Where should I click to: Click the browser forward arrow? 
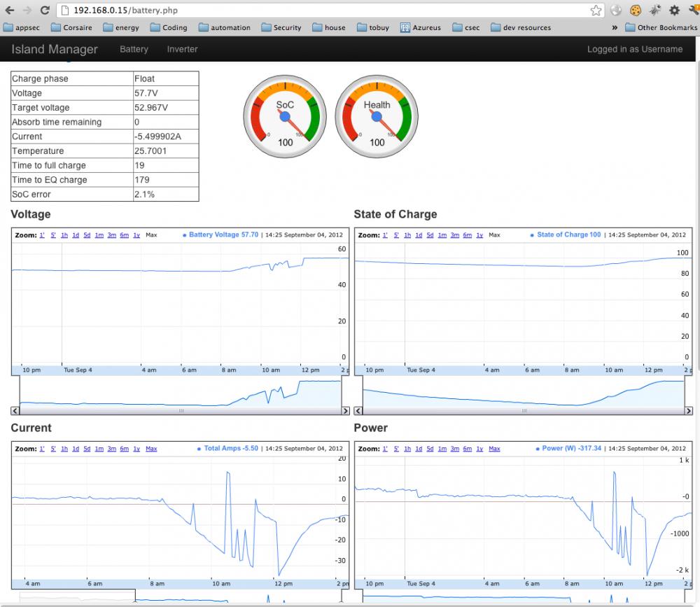(27, 10)
